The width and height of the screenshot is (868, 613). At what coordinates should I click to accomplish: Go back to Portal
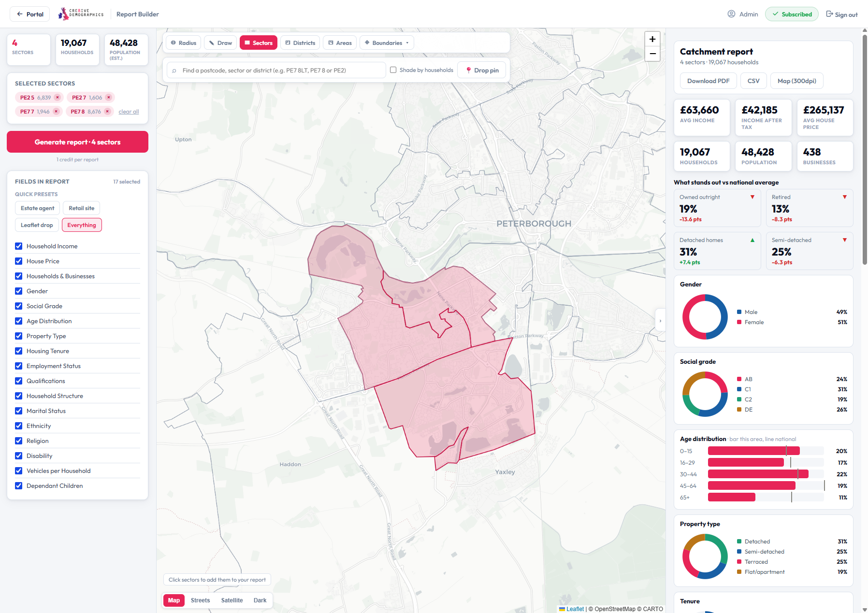(x=30, y=14)
